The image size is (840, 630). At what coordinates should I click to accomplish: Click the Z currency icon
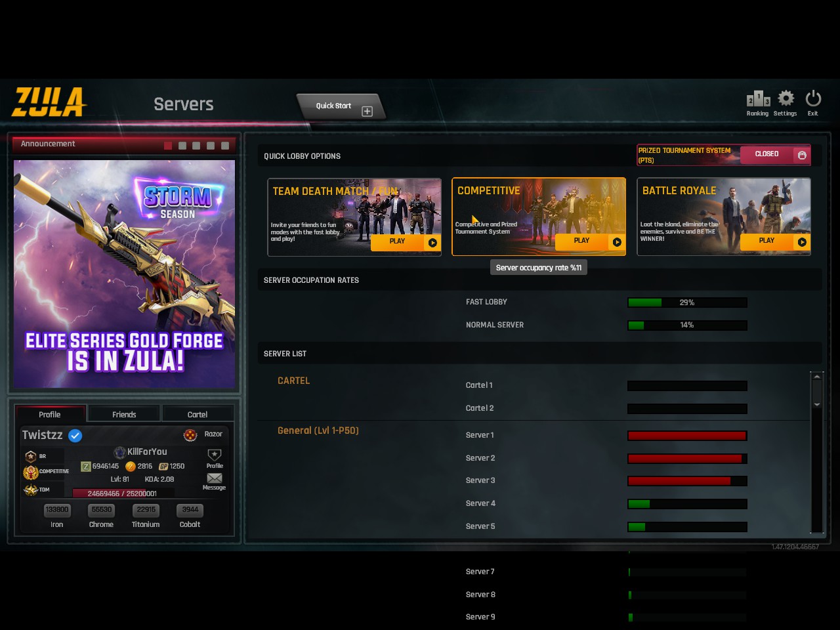pos(86,467)
